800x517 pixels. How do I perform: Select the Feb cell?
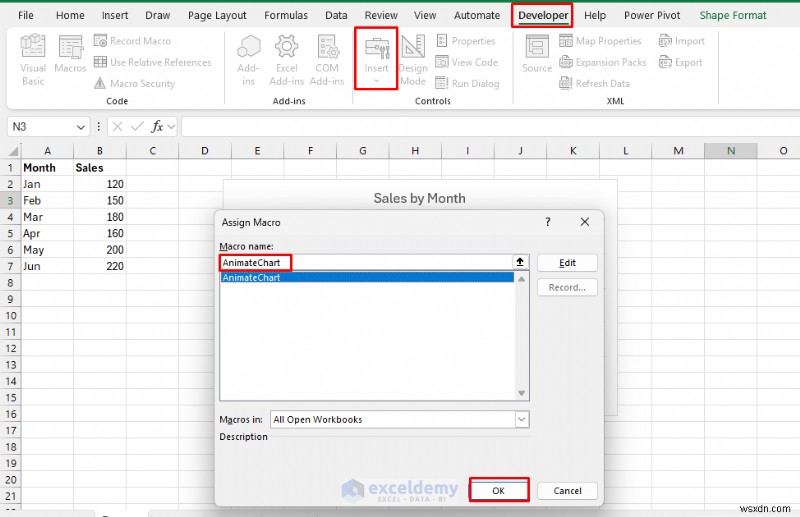[47, 201]
